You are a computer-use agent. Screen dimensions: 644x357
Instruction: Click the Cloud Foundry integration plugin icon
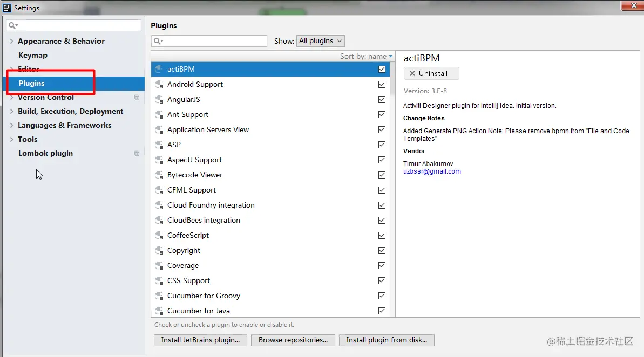(x=159, y=205)
